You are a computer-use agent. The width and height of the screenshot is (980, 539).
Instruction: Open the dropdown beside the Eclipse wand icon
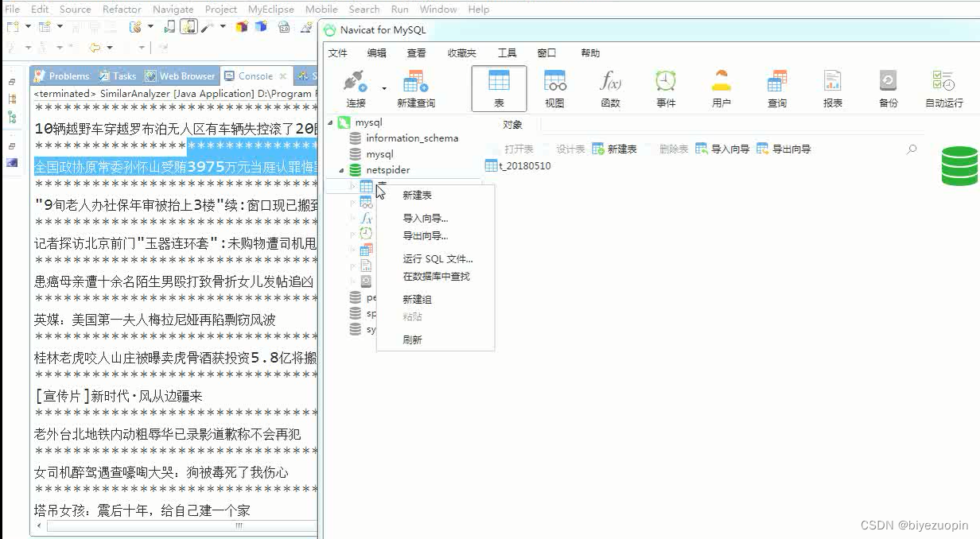[223, 26]
